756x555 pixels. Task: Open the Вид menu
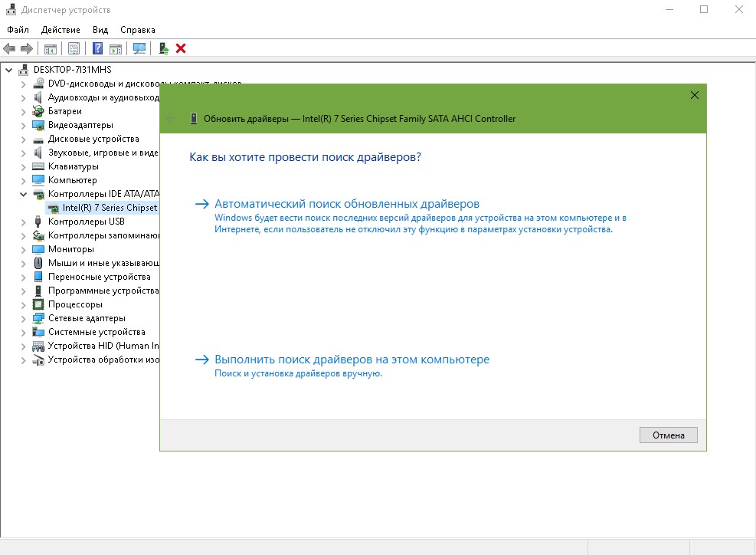(100, 30)
